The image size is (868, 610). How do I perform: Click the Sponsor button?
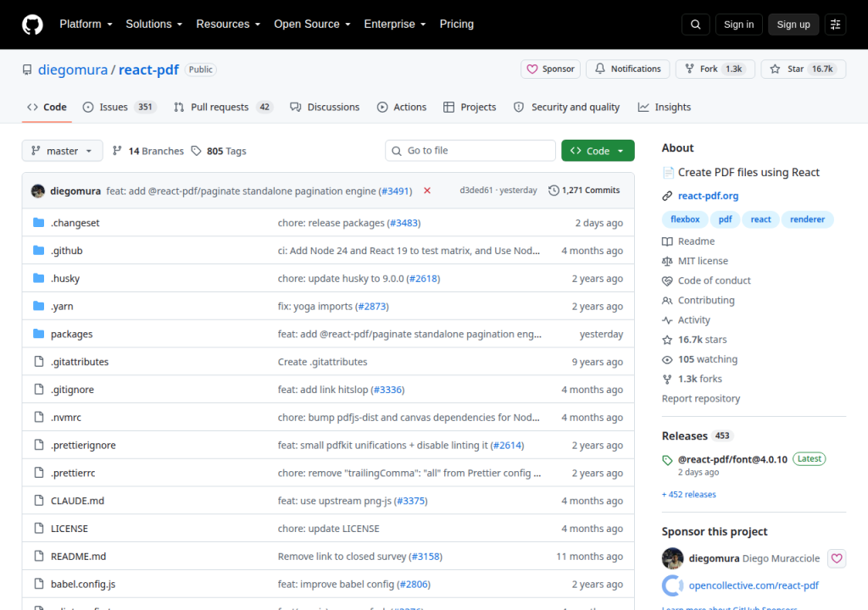(x=551, y=69)
